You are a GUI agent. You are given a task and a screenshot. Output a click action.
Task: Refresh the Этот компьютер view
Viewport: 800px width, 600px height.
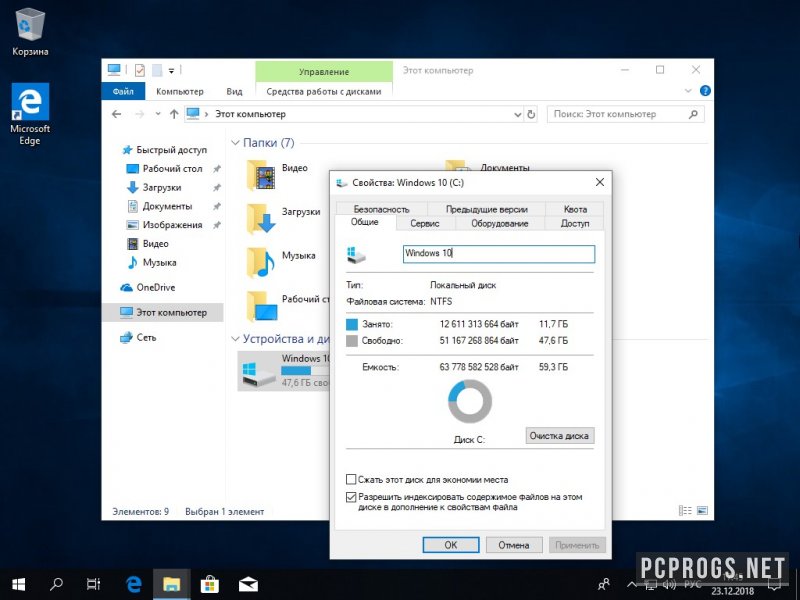click(x=531, y=115)
